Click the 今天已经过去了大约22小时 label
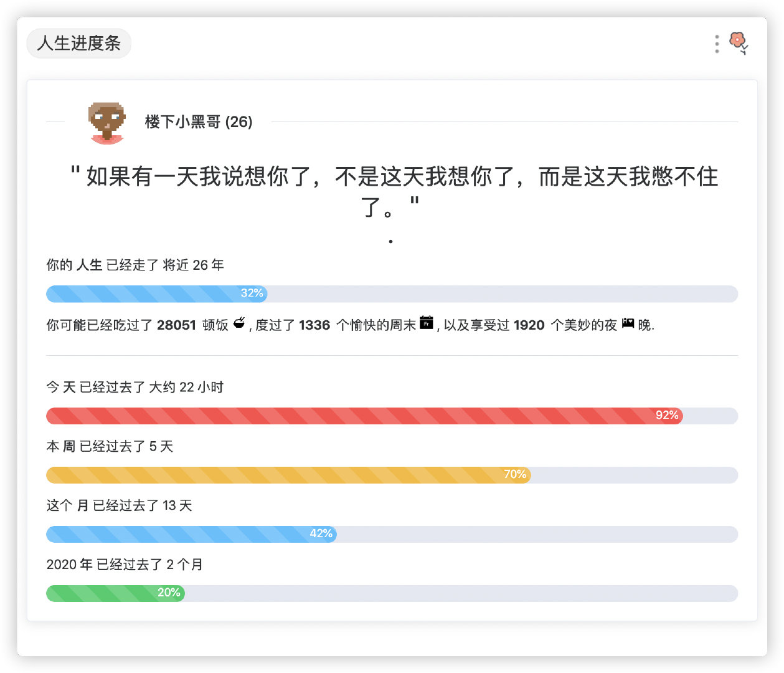Screen dimensions: 784x673 click(135, 387)
